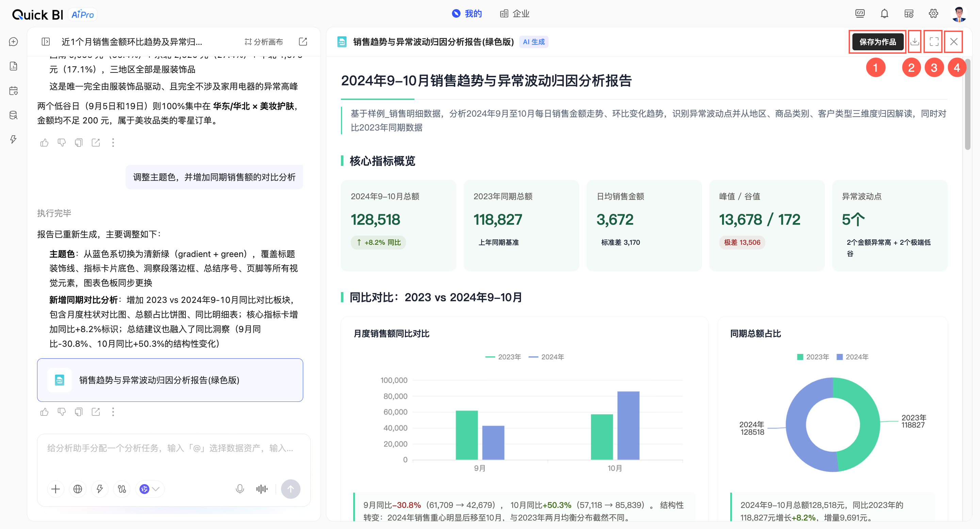The image size is (980, 529).
Task: Click the report panel vertical scrollbar
Action: tap(968, 104)
